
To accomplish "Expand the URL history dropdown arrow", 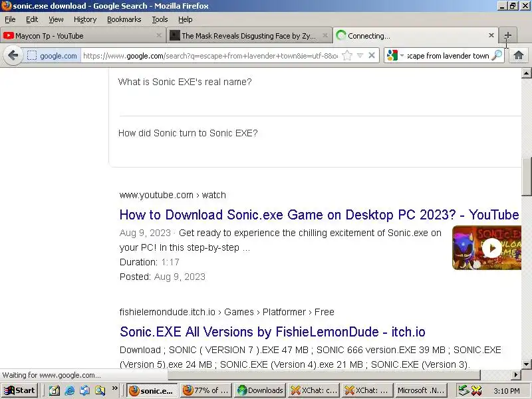I will click(360, 55).
